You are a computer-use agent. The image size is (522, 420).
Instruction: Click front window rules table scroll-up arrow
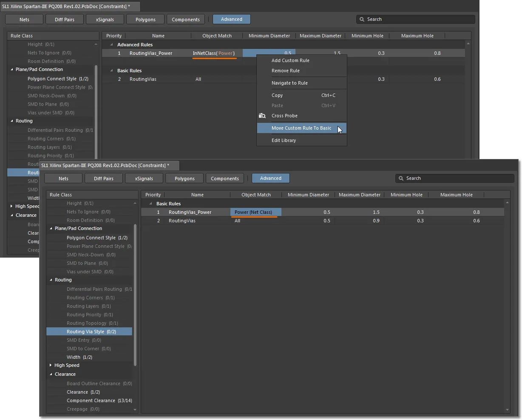point(507,203)
